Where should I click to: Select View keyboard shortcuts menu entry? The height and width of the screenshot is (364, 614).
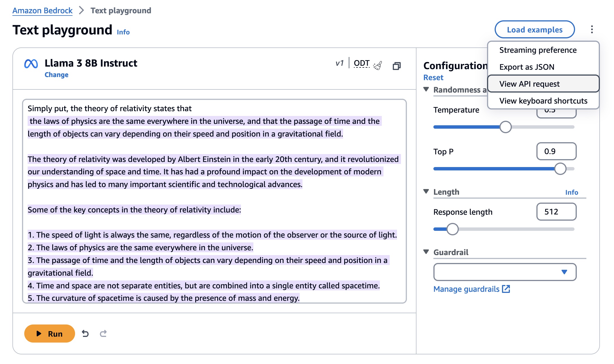click(543, 101)
